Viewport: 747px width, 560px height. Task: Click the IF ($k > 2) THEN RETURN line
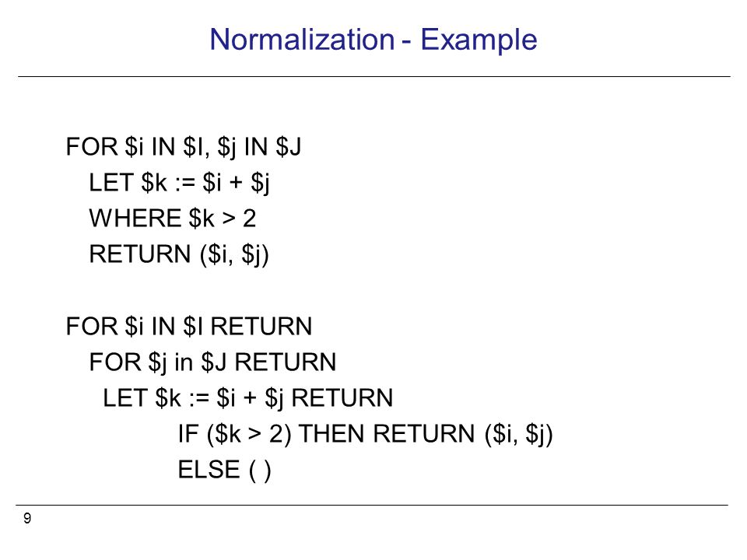tap(366, 434)
